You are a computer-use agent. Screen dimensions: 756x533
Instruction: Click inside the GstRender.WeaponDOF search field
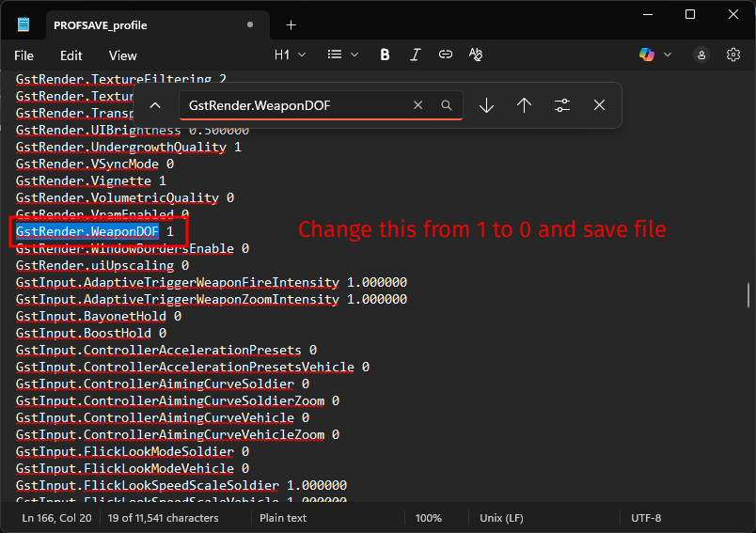[296, 105]
